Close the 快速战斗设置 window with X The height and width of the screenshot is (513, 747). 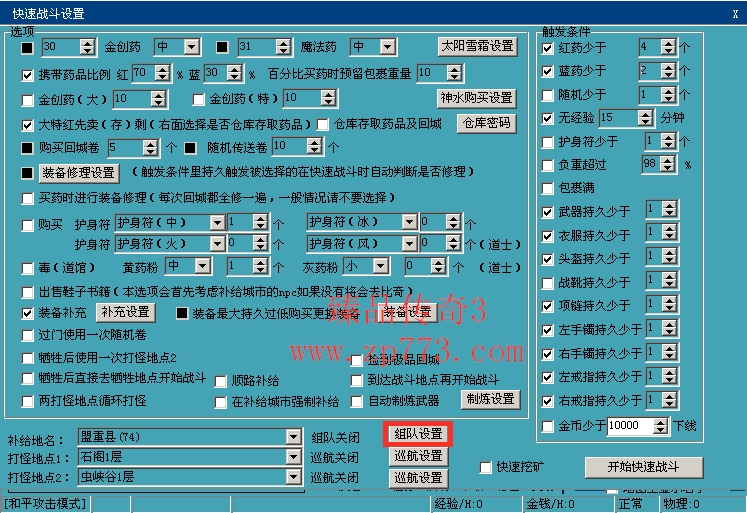[x=735, y=13]
